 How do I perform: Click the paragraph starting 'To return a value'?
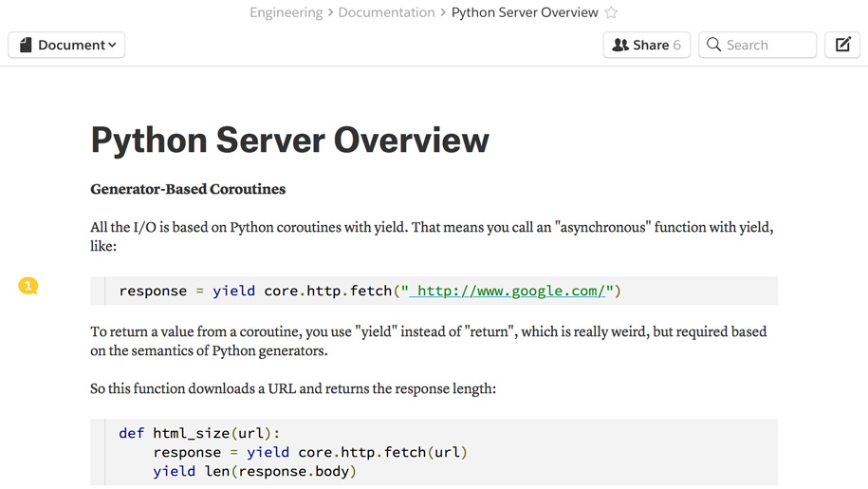(x=429, y=341)
